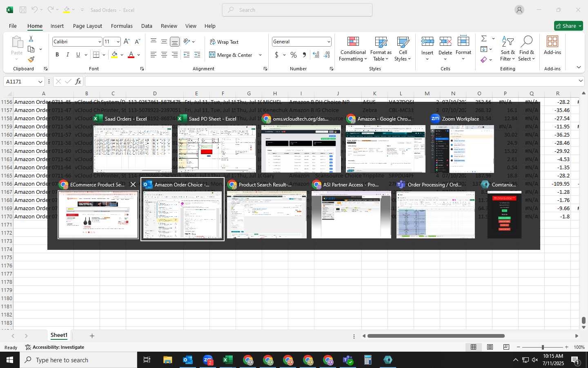Screen dimensions: 588x368
Task: Apply the fill color bucket
Action: tap(114, 55)
